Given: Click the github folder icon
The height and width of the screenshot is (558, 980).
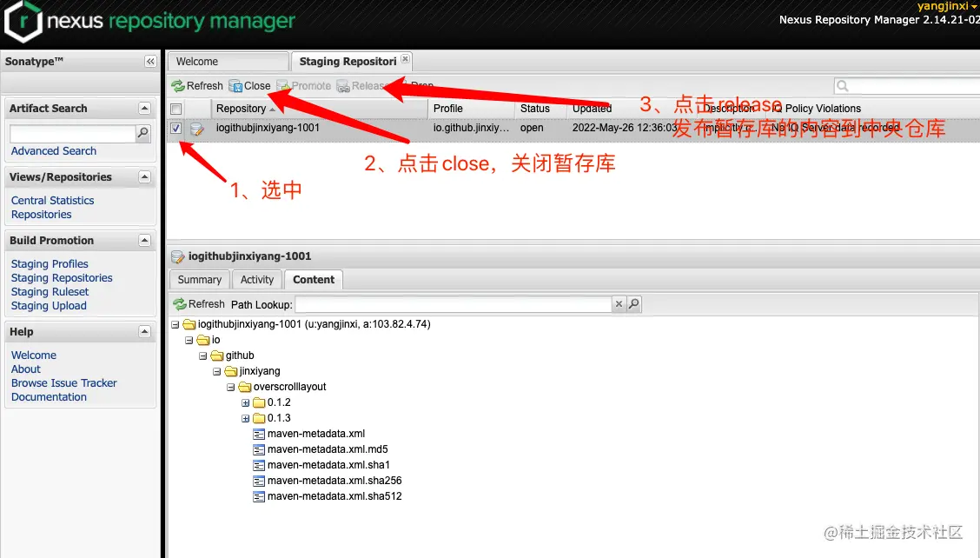Looking at the screenshot, I should coord(217,355).
